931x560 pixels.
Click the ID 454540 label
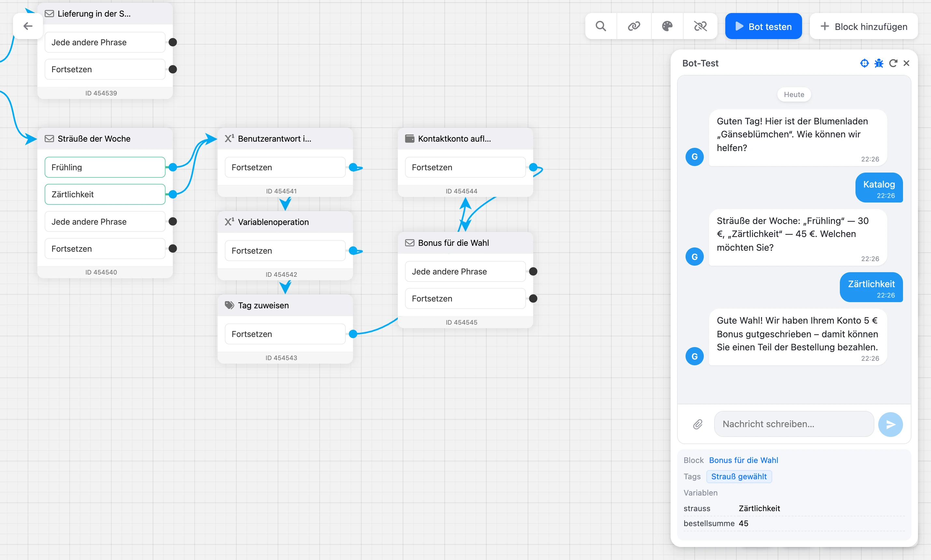[x=101, y=272]
